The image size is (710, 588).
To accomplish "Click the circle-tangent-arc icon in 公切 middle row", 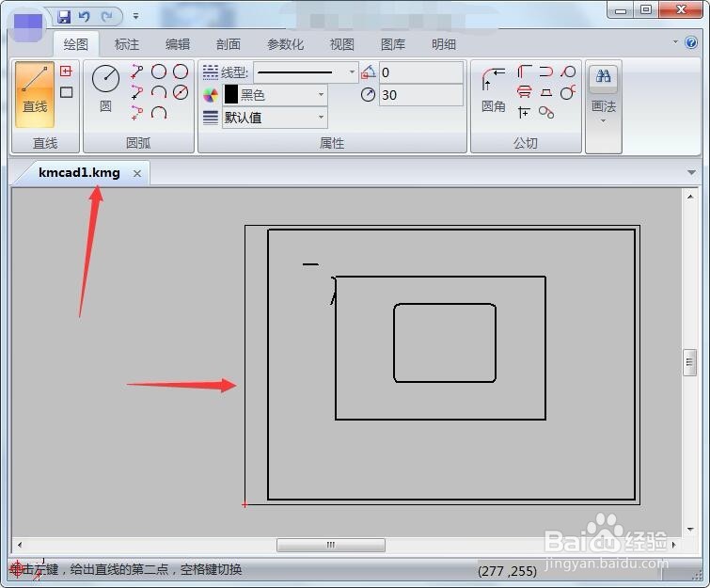I will click(568, 92).
